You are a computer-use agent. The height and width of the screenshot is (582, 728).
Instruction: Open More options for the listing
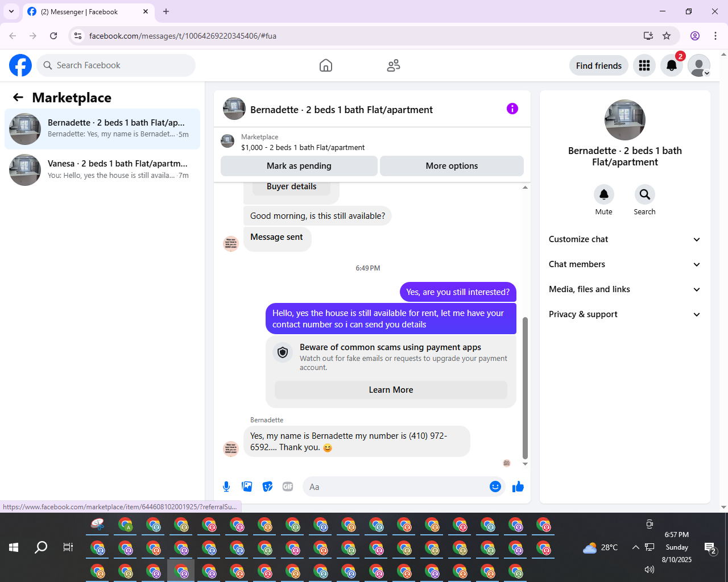(452, 166)
